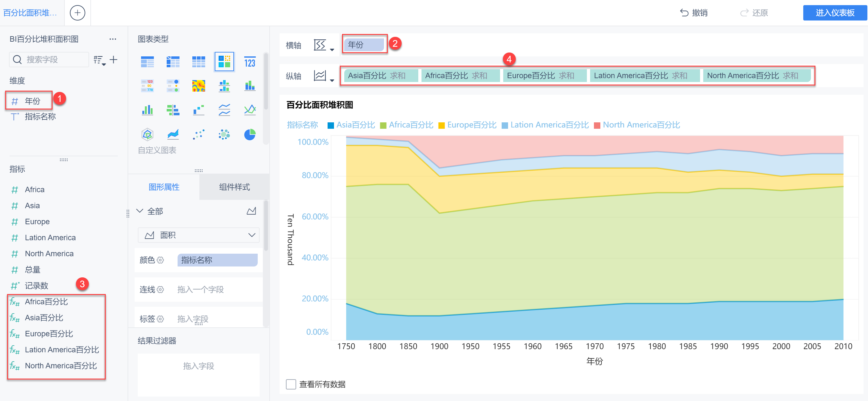The height and width of the screenshot is (401, 868).
Task: Click the 还原 redo button
Action: [x=754, y=13]
